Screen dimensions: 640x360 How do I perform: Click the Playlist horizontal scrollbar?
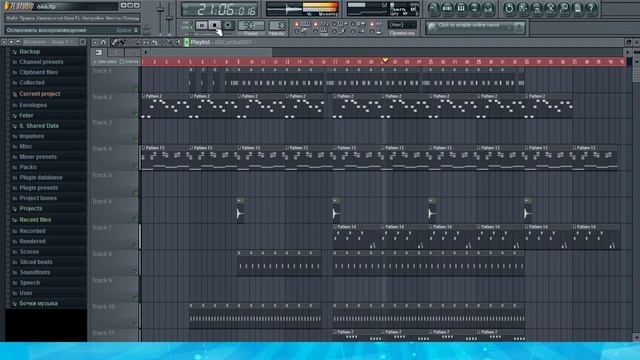[x=211, y=52]
